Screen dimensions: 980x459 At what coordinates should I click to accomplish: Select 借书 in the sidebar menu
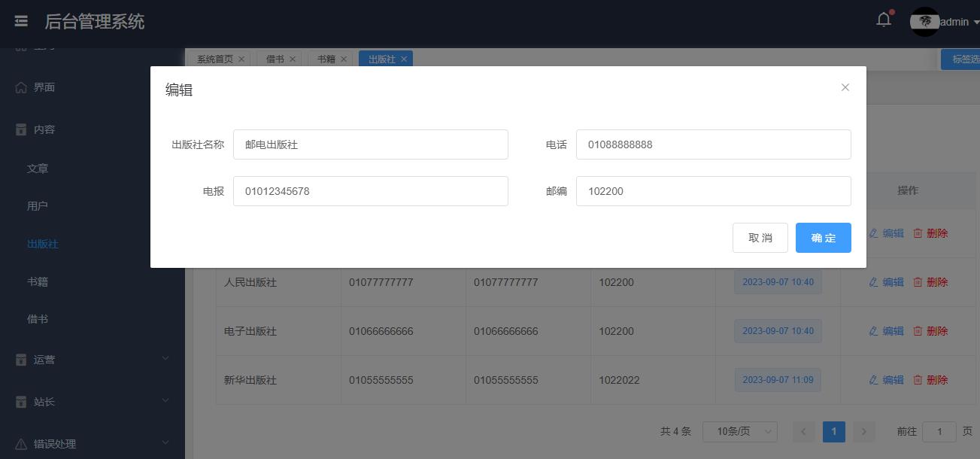38,319
